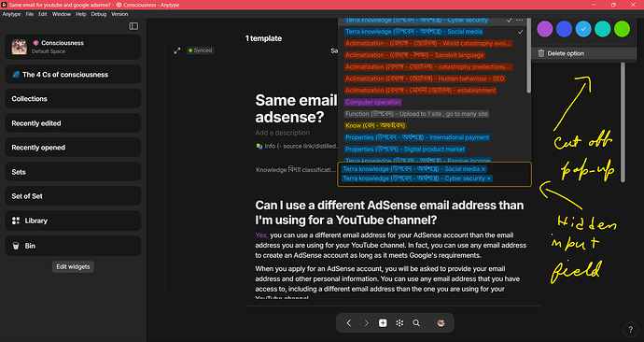Open the Anytype menu
Image resolution: width=644 pixels, height=342 pixels.
click(11, 14)
